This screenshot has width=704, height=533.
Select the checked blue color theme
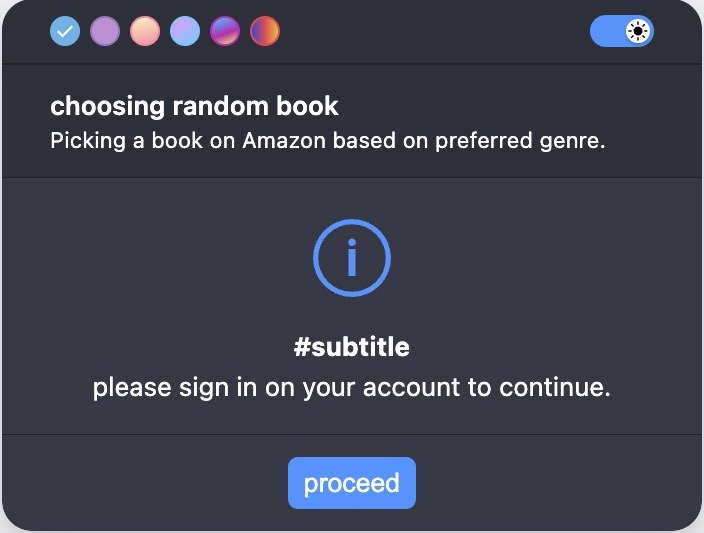pos(65,31)
